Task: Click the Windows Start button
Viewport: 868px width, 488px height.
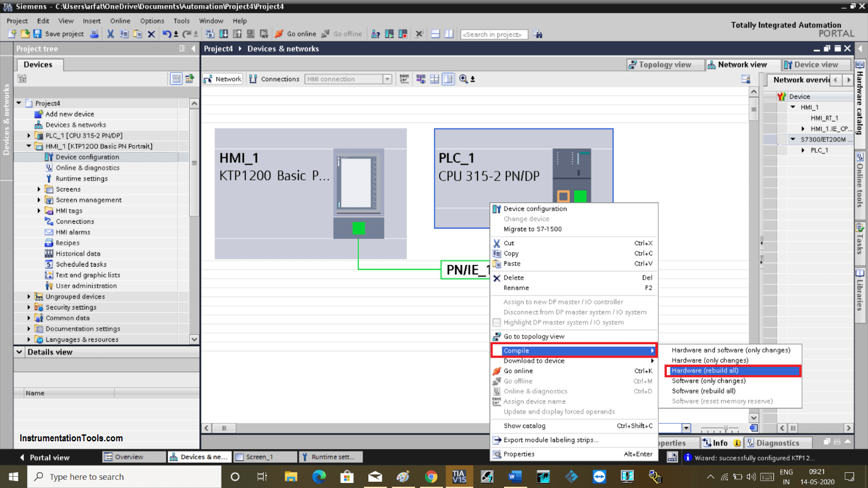Action: (x=13, y=477)
